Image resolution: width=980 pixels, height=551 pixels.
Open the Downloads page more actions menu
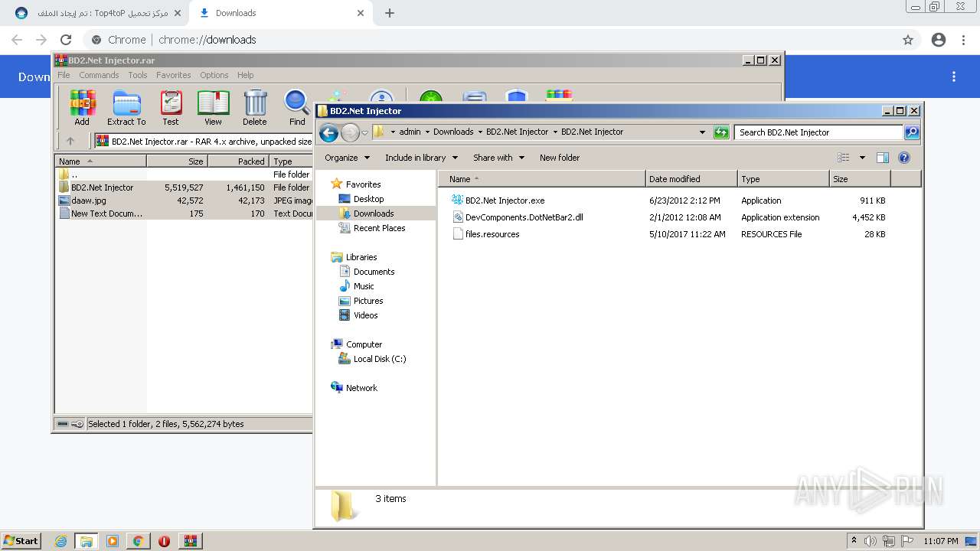click(x=954, y=77)
